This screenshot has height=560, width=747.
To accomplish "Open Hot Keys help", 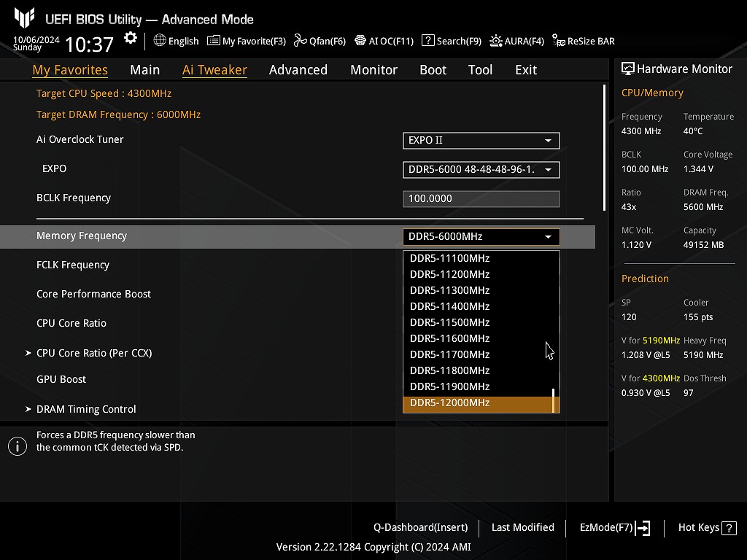I will click(x=707, y=528).
